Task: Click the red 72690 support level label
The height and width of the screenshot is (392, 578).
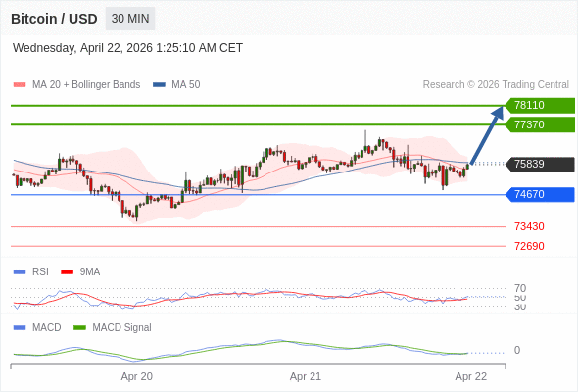Action: pyautogui.click(x=529, y=246)
